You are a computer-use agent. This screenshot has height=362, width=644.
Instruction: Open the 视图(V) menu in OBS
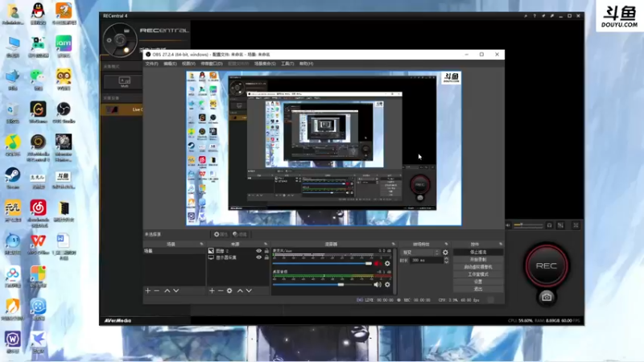(188, 64)
